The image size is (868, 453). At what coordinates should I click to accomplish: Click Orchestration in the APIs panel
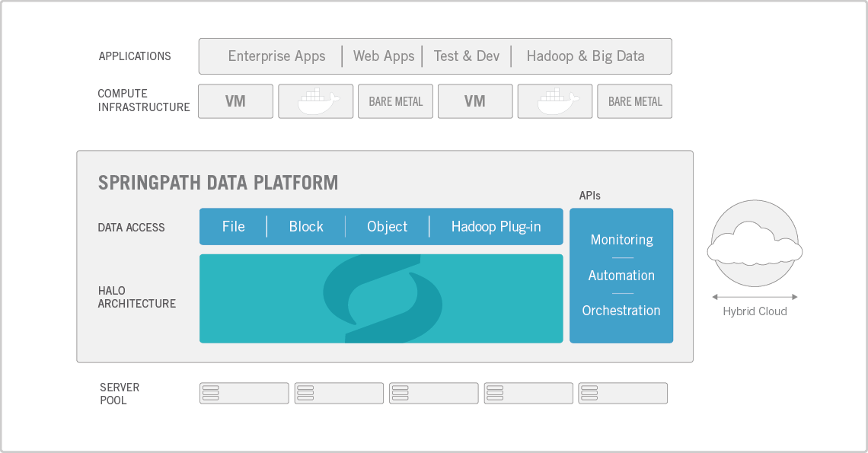click(621, 311)
